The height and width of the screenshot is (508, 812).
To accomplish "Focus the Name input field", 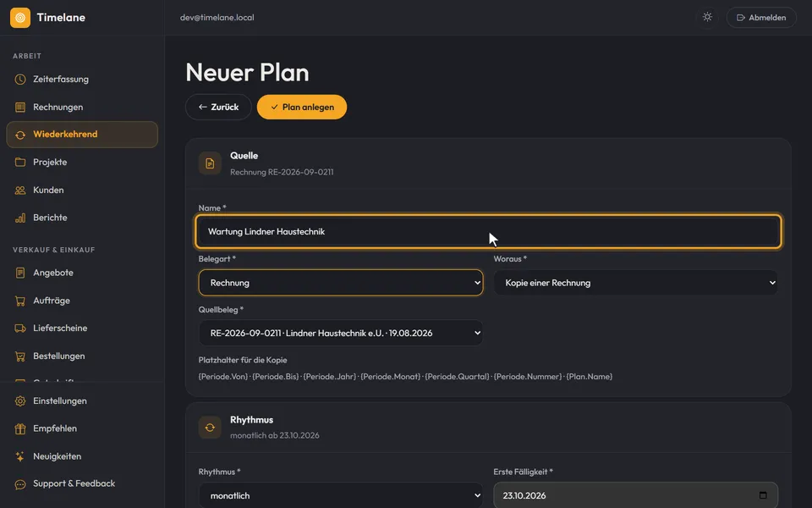I will coord(488,231).
